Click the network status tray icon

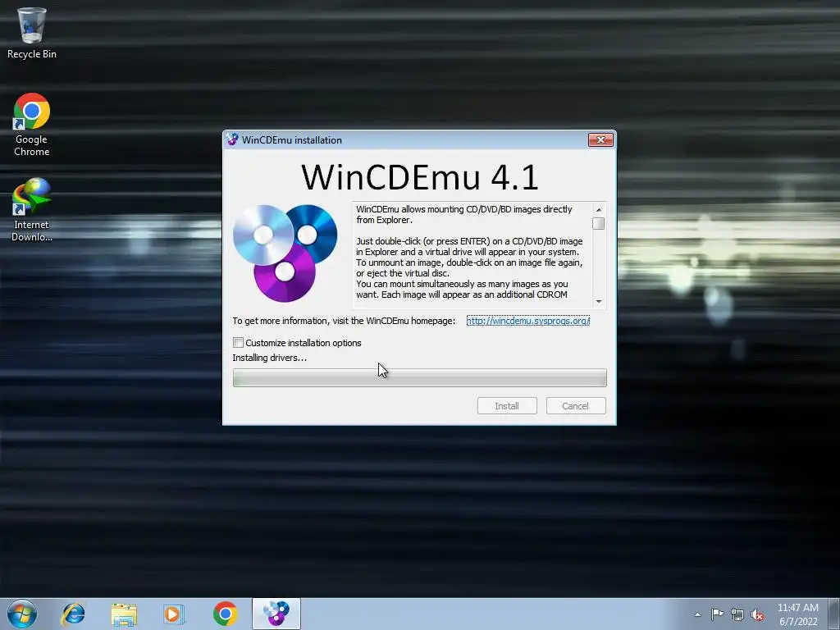[737, 614]
